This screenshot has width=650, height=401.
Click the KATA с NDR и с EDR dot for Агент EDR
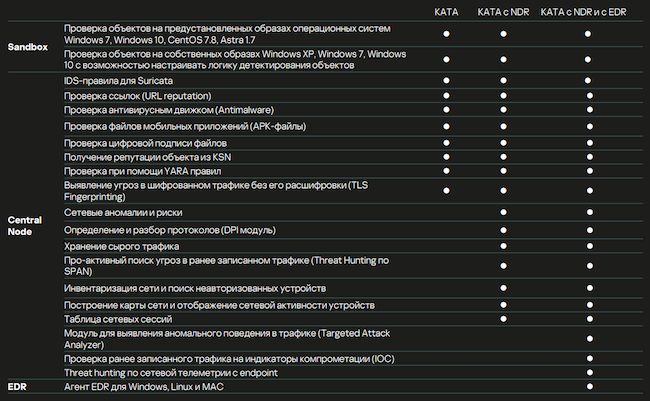click(588, 386)
